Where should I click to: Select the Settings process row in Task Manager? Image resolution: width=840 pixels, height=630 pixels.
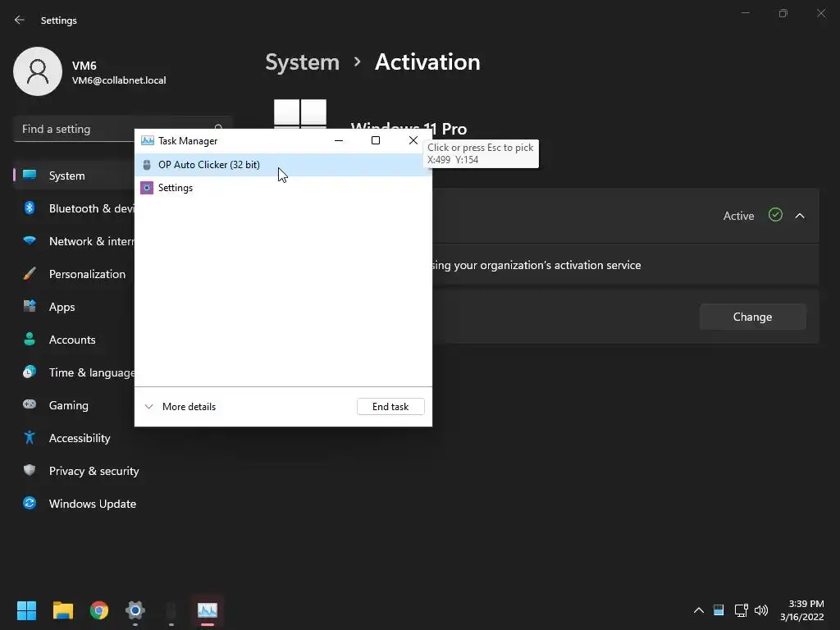point(283,188)
